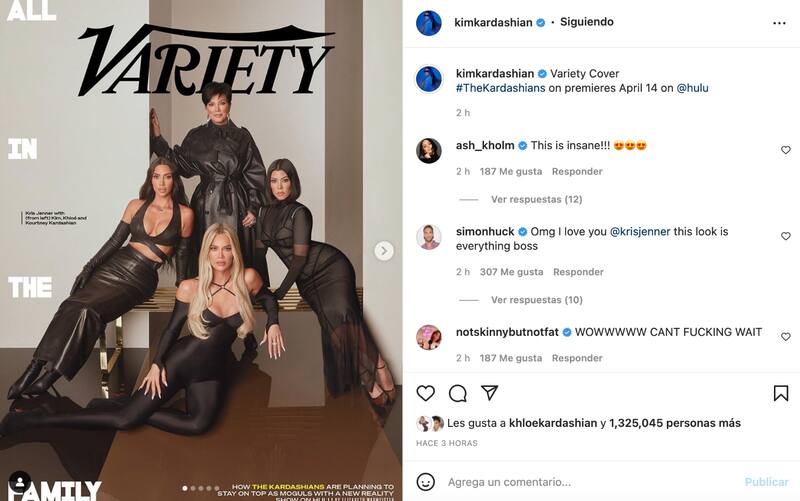Open the #TheKardashians hashtag link
Viewport: 800px width, 501px height.
501,88
